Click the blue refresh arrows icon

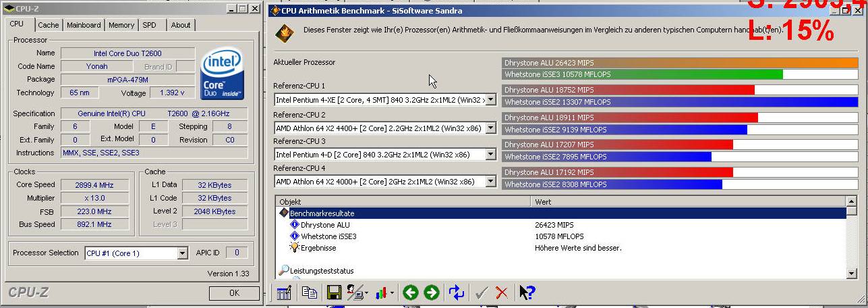[x=457, y=292]
